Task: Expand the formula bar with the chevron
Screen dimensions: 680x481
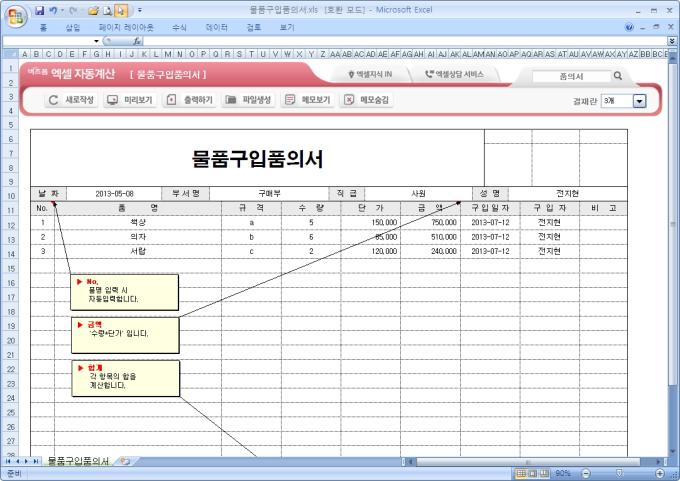Action: (672, 41)
